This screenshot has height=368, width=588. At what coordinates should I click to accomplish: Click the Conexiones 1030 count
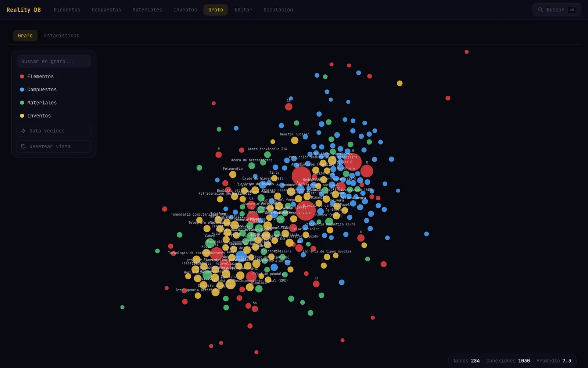[508, 361]
